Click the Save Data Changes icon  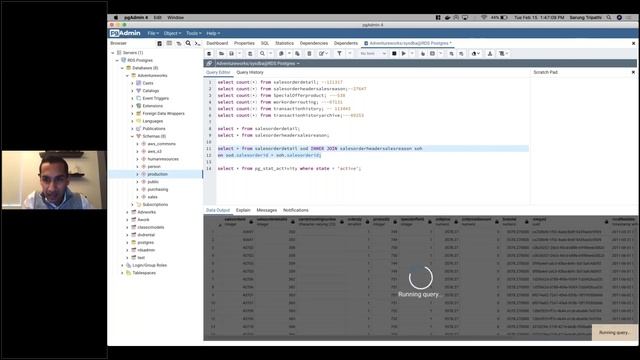pyautogui.click(x=250, y=53)
